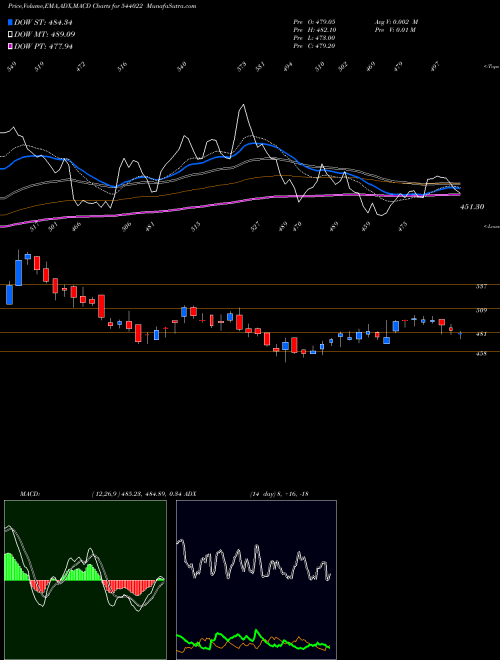Image resolution: width=500 pixels, height=660 pixels.
Task: Click the 'Pre H: 482.10' value
Action: (314, 30)
